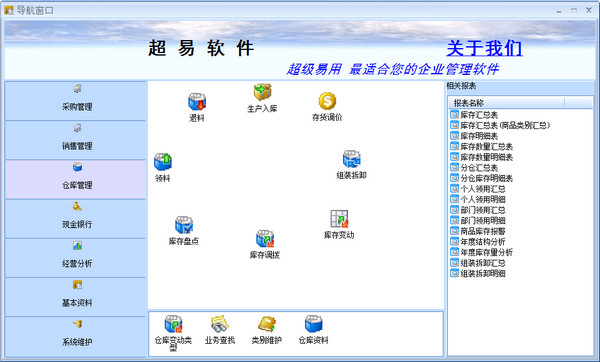
Task: Open the 组装拆卸 assembly icon
Action: pyautogui.click(x=352, y=159)
